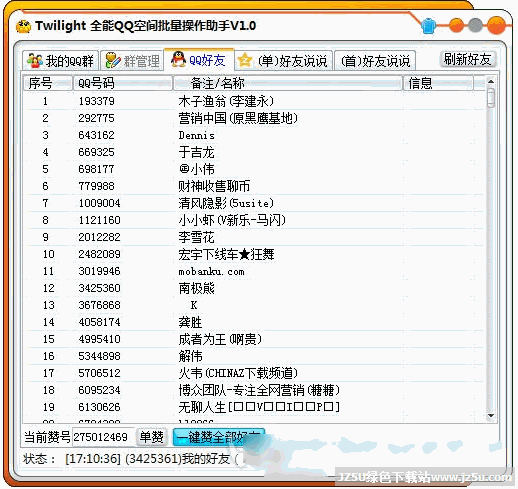Click QQ number 6130626

click(x=99, y=407)
